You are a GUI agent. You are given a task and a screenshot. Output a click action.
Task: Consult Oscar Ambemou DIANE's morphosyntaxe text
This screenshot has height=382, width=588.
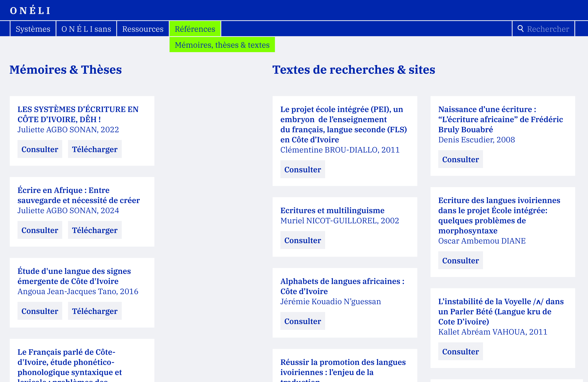tap(461, 260)
